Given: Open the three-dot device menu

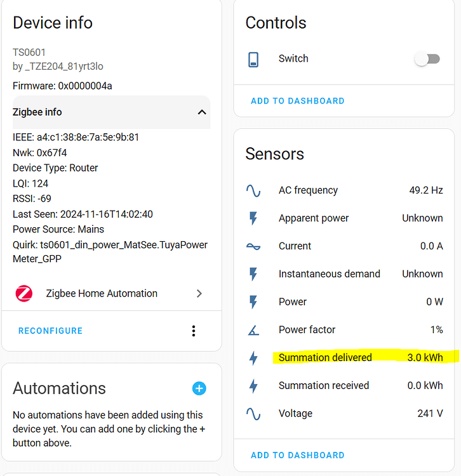Looking at the screenshot, I should click(x=194, y=331).
